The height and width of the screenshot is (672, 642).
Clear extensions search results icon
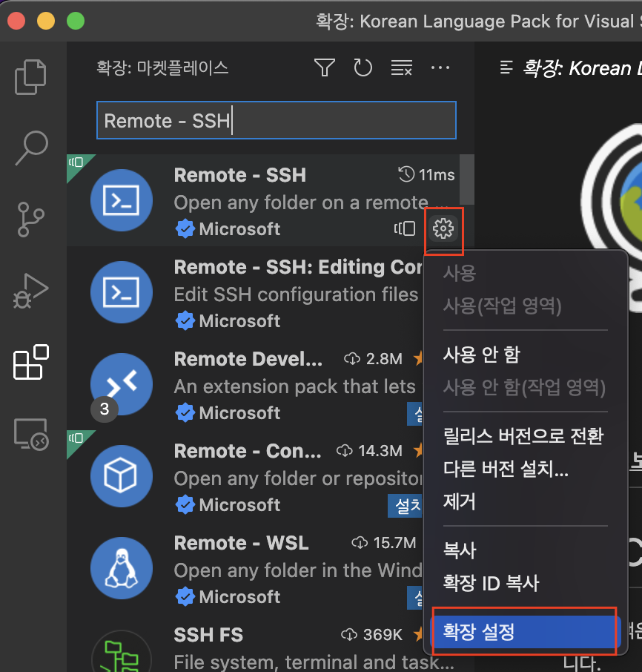click(401, 67)
